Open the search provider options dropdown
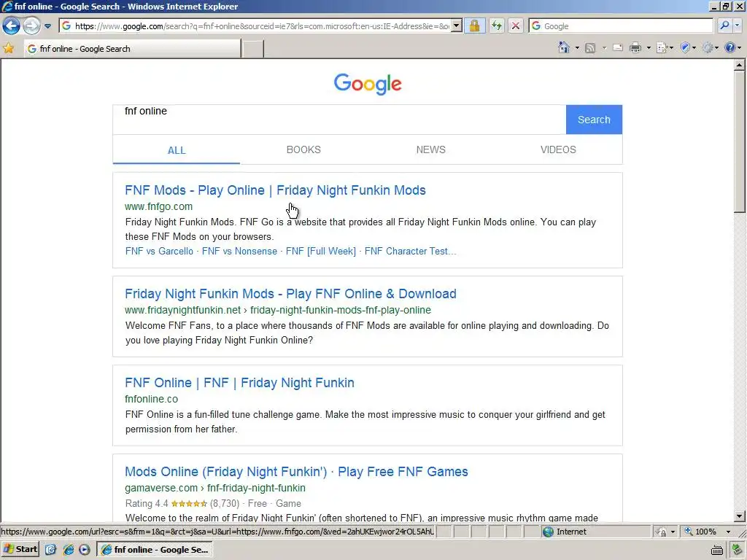Viewport: 747px width, 560px height. click(x=738, y=26)
